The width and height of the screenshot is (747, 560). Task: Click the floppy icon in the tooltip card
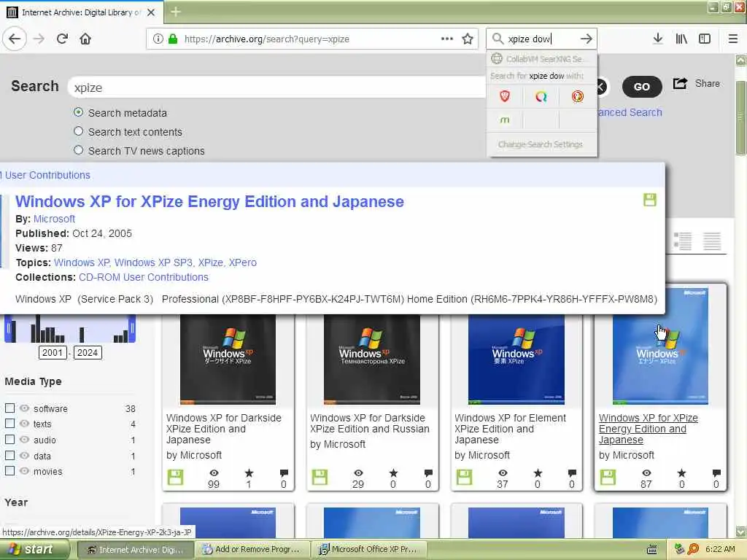650,200
